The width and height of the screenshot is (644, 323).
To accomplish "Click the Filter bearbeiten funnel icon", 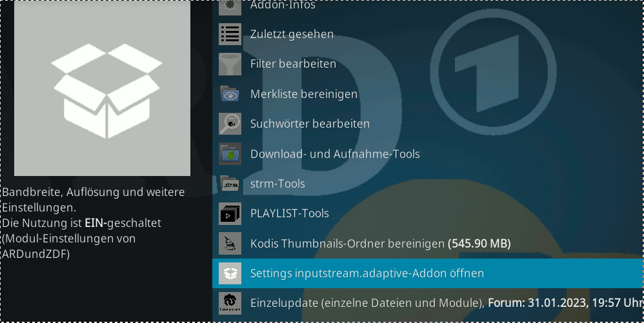I will pyautogui.click(x=230, y=64).
